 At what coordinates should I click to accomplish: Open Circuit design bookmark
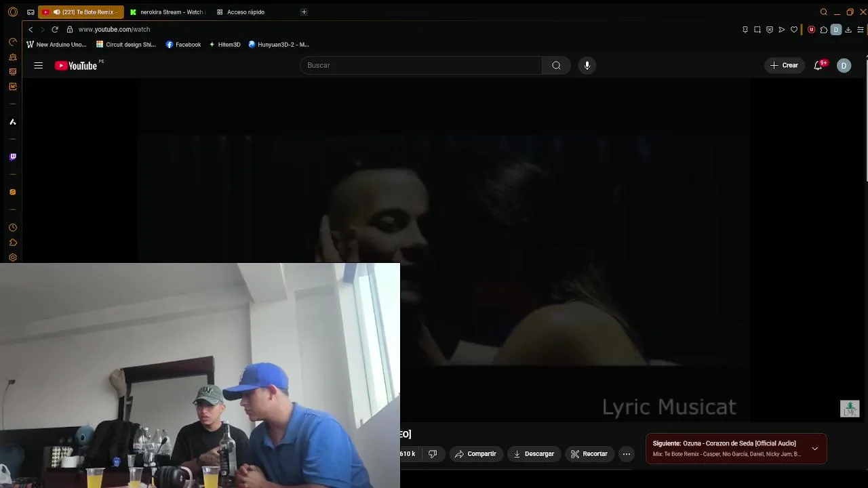click(x=126, y=45)
